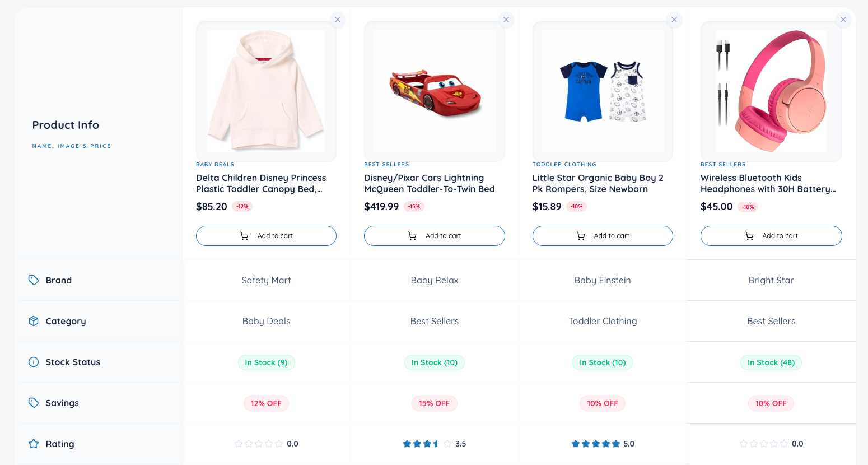The image size is (868, 465).
Task: Open TODDLER CLOTHING category link
Action: click(x=564, y=164)
